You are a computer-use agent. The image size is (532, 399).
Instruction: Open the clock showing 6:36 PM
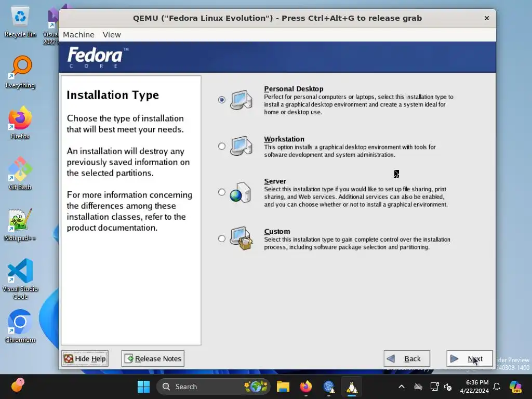coord(474,387)
